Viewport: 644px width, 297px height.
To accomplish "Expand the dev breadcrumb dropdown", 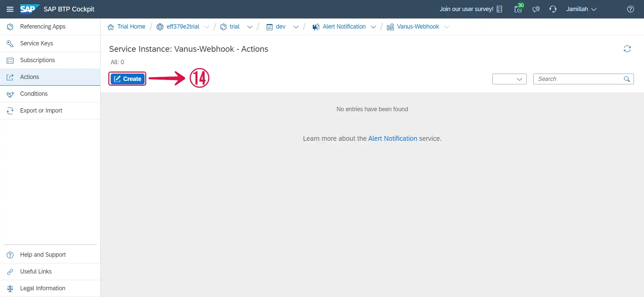I will (296, 27).
